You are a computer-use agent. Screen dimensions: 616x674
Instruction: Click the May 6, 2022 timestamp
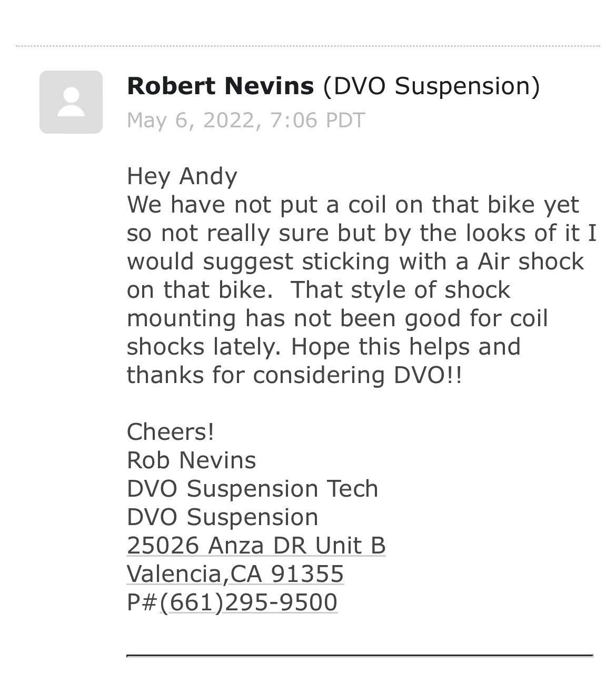(245, 120)
